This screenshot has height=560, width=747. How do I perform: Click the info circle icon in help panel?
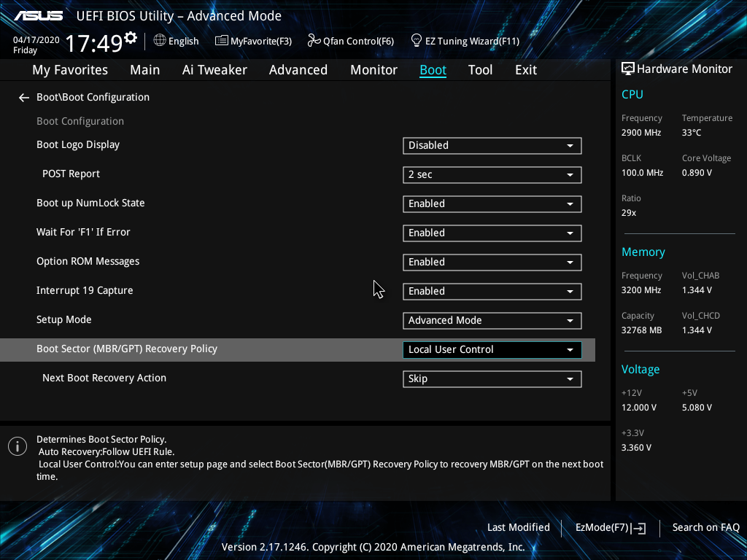[18, 446]
